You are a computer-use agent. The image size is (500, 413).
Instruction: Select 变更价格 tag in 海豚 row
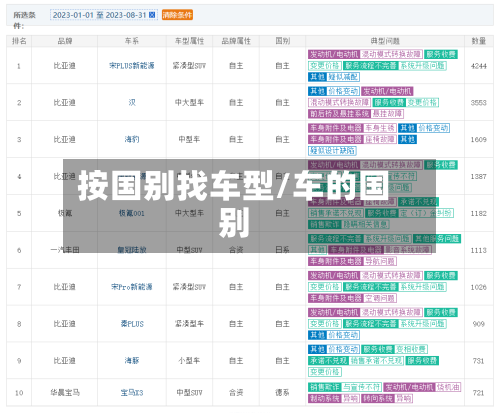pyautogui.click(x=325, y=372)
